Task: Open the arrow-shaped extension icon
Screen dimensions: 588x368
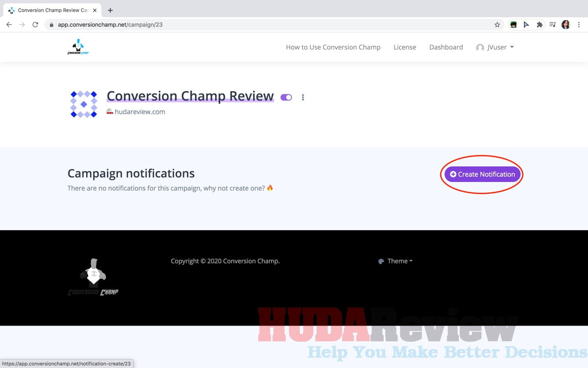Action: click(526, 25)
